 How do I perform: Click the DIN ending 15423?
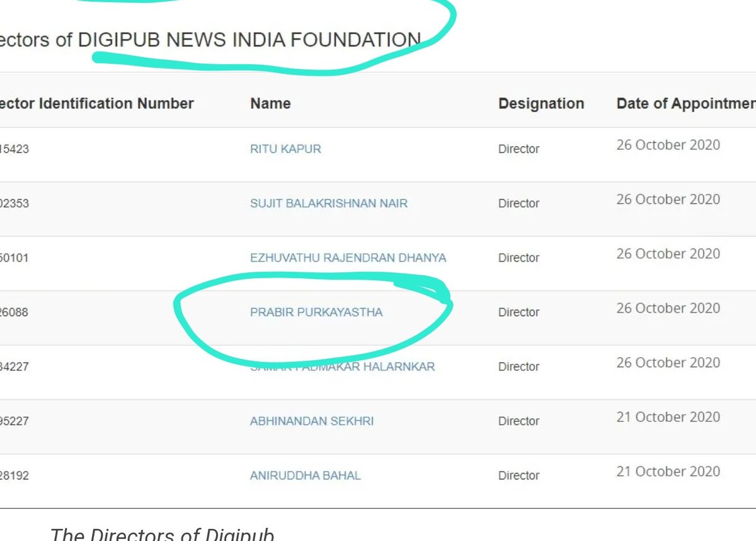[x=14, y=149]
